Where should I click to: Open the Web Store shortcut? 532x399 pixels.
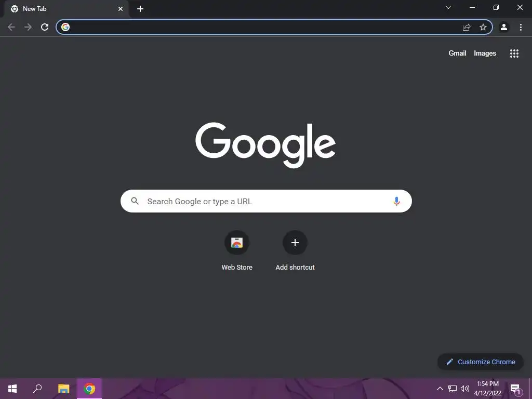coord(237,251)
